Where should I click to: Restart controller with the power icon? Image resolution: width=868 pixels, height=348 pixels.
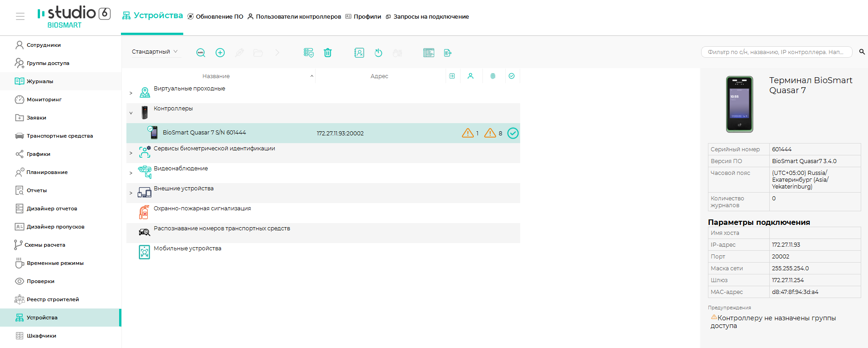tap(378, 53)
